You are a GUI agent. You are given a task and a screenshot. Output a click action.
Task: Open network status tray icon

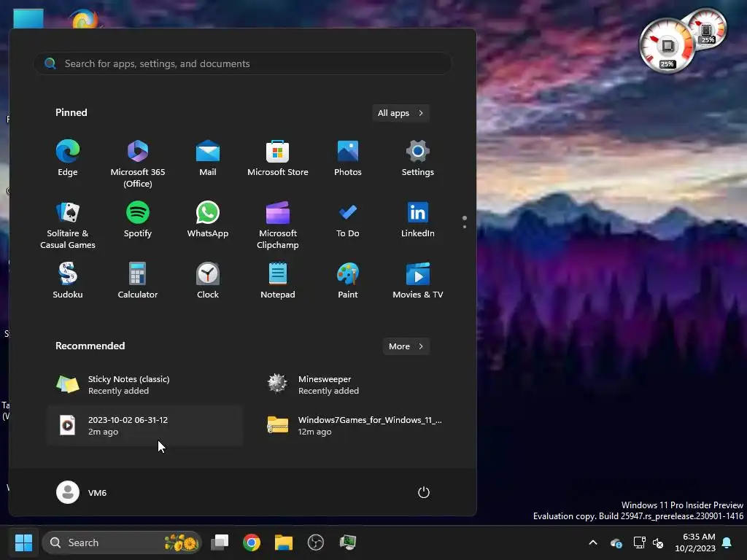point(639,542)
